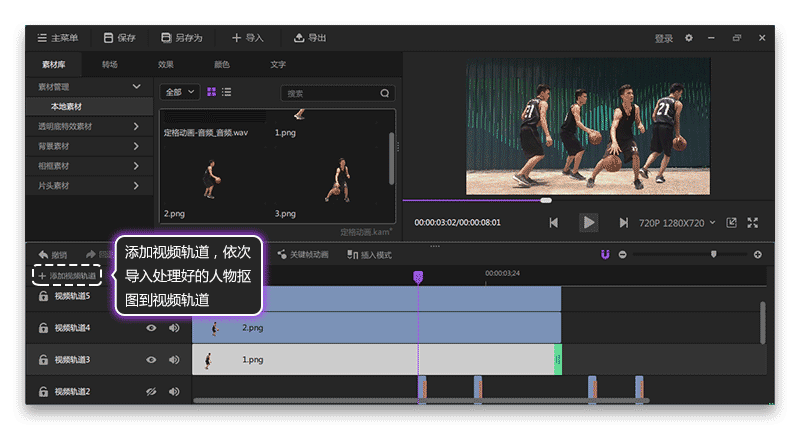
Task: Select the 2.png media thumbnail
Action: click(211, 180)
